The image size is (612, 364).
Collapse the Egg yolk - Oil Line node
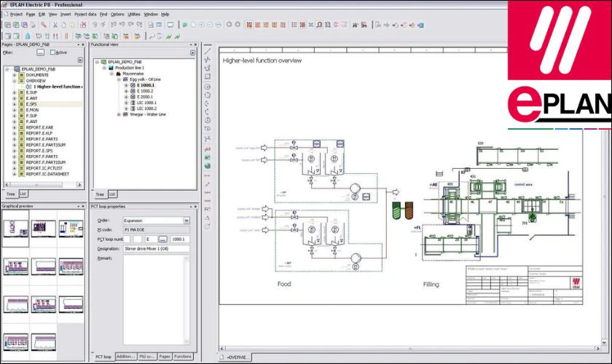(119, 79)
